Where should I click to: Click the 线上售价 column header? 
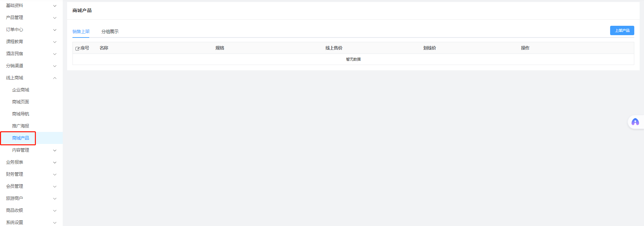[334, 48]
